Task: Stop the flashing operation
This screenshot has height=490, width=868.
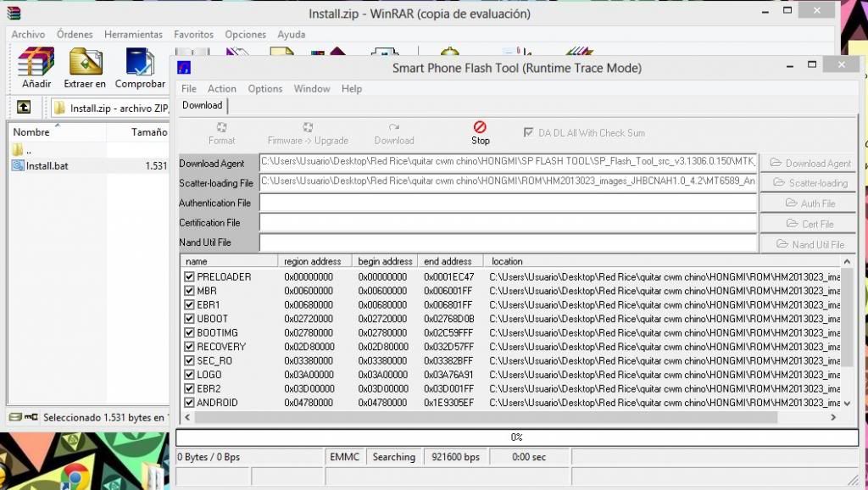Action: 481,134
